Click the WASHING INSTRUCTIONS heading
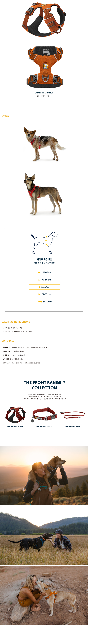Screen dimensions: 88x644 point(16,322)
